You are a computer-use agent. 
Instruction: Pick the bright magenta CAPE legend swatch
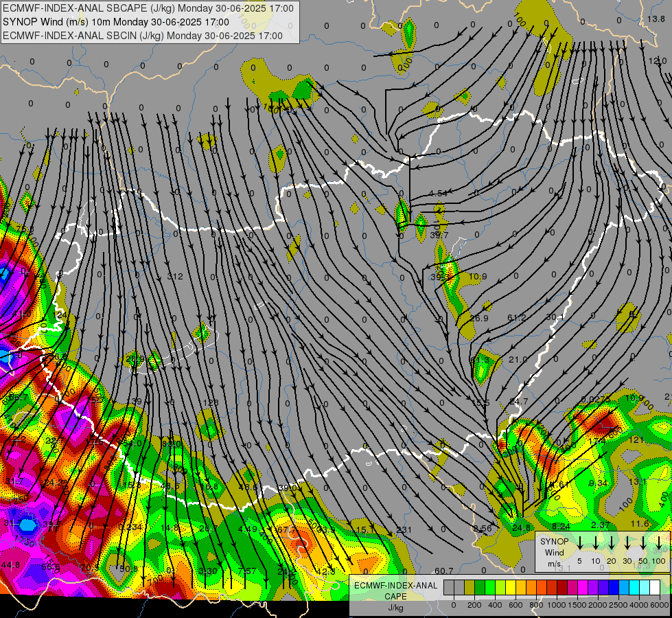click(583, 588)
